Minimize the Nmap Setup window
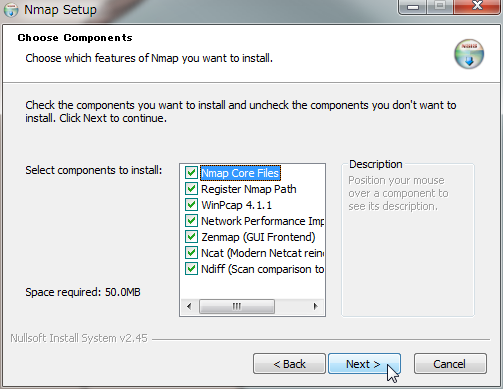The image size is (503, 389). pos(413,7)
